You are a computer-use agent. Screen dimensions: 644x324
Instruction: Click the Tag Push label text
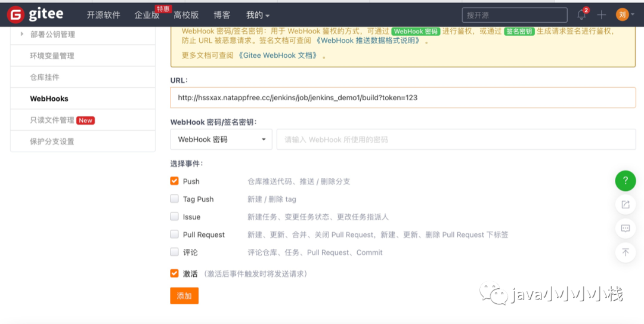199,199
